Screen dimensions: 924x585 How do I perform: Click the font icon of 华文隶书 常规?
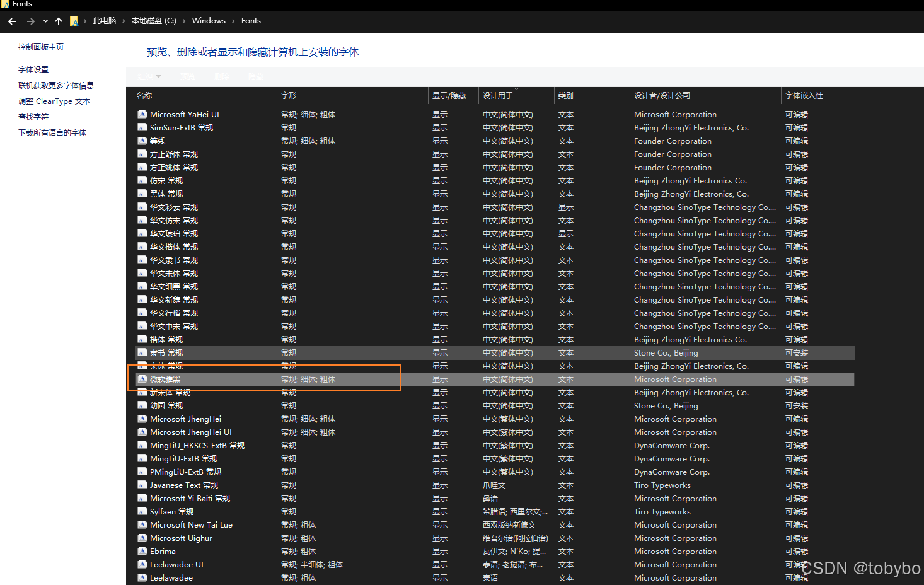142,260
